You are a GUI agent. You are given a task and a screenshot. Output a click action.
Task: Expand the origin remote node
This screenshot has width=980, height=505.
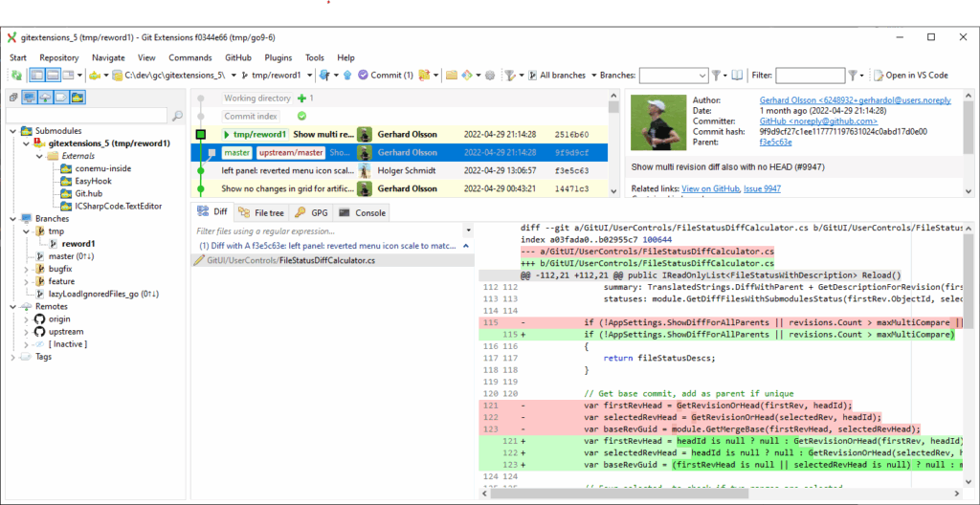[x=27, y=318]
